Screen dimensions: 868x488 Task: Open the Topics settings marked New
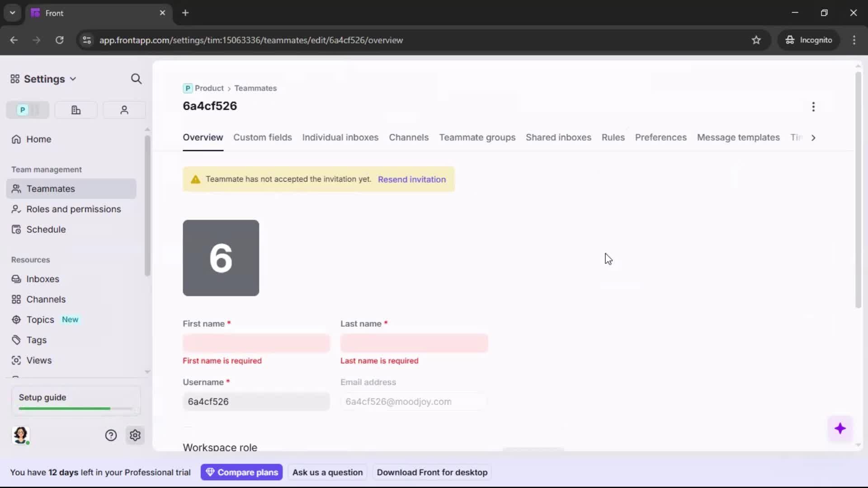[40, 319]
